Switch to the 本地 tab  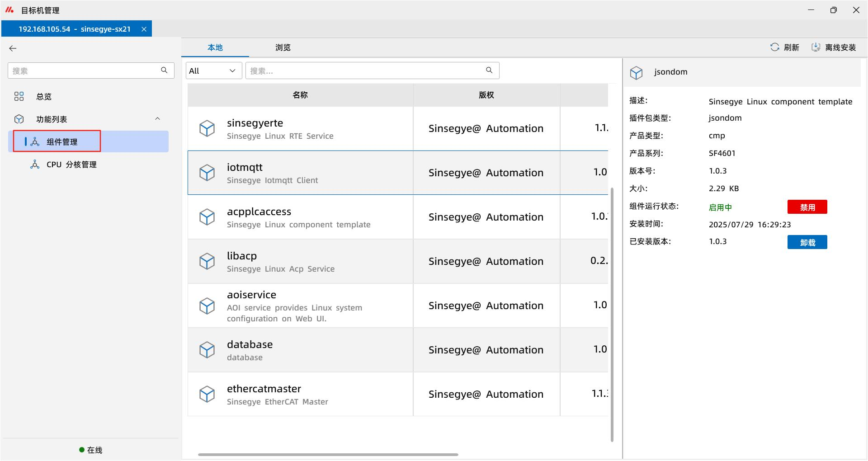tap(215, 47)
